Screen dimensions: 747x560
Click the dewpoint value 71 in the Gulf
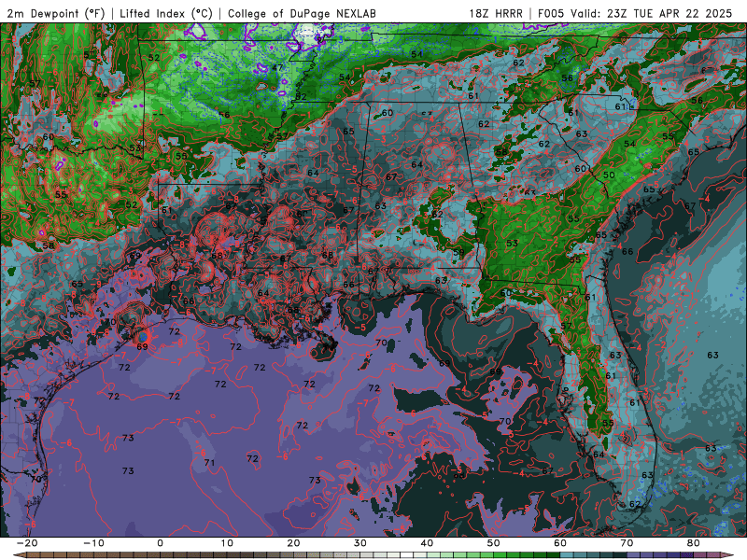tap(209, 462)
